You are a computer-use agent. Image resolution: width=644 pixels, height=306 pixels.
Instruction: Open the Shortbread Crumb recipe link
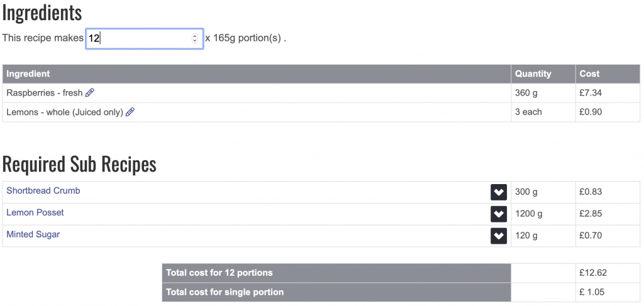click(x=43, y=191)
